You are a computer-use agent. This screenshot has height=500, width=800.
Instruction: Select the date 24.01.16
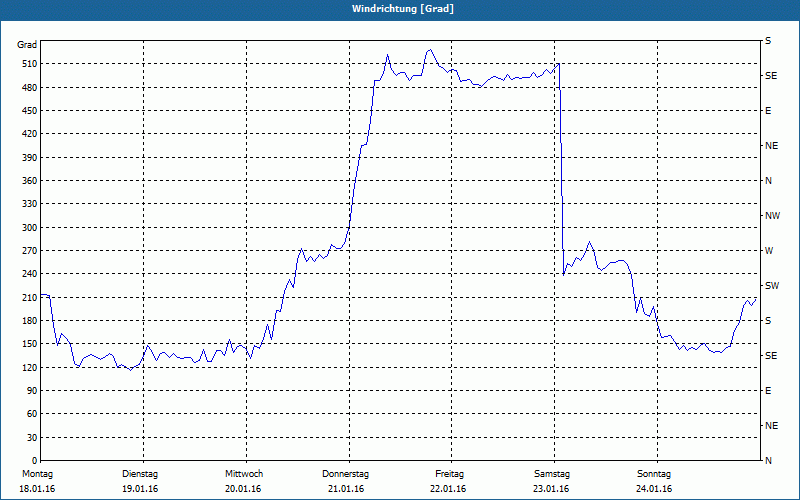point(654,489)
